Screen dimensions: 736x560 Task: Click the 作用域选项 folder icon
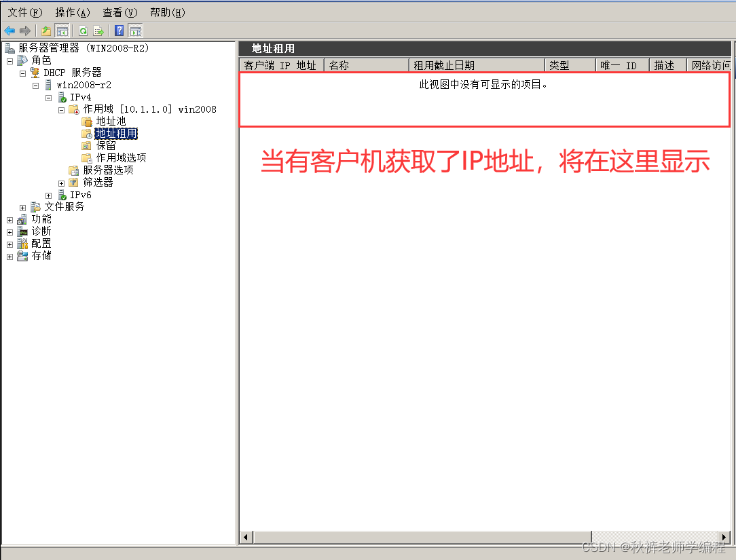pyautogui.click(x=87, y=158)
